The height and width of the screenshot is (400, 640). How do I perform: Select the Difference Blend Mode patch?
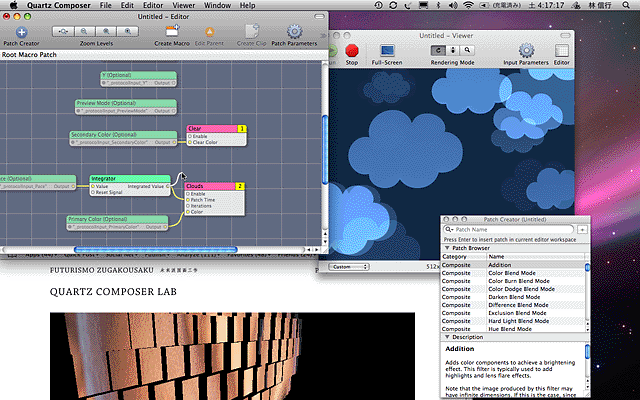click(513, 305)
